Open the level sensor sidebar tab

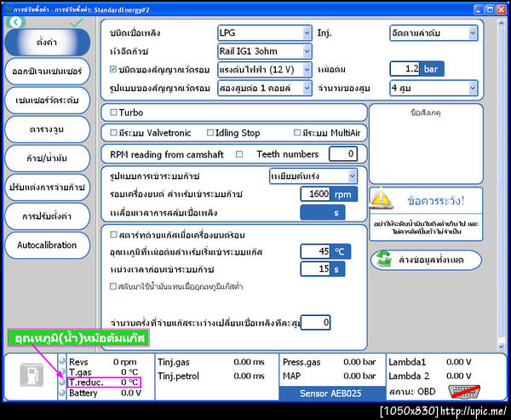pyautogui.click(x=47, y=101)
